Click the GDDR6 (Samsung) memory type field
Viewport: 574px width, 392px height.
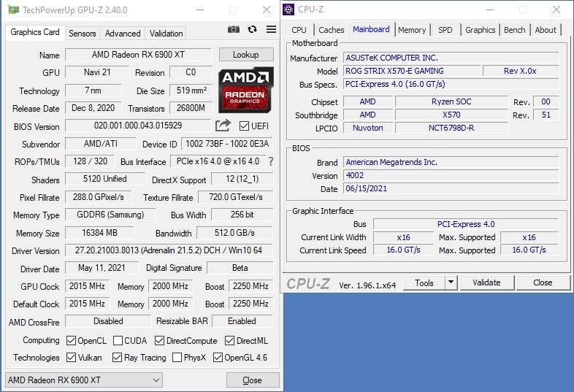tap(110, 215)
